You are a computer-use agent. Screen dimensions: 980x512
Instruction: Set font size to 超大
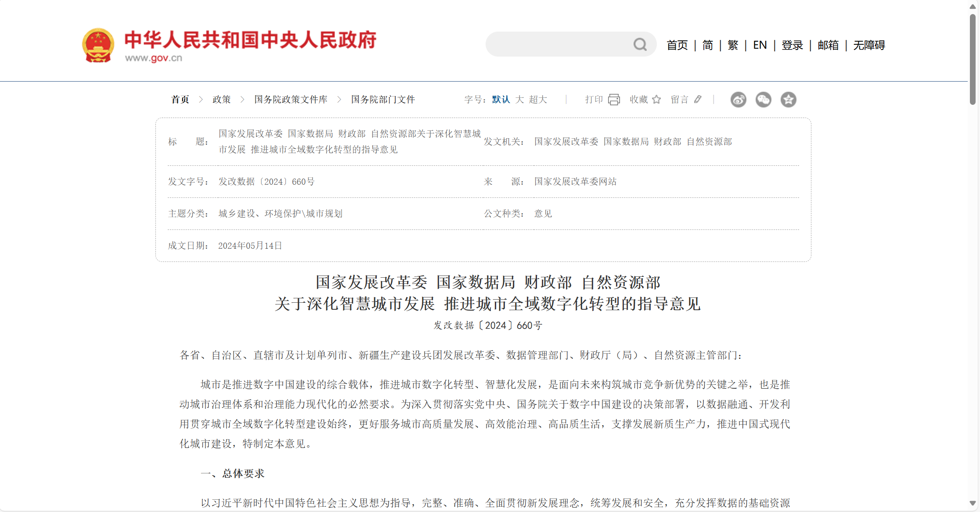pos(538,100)
